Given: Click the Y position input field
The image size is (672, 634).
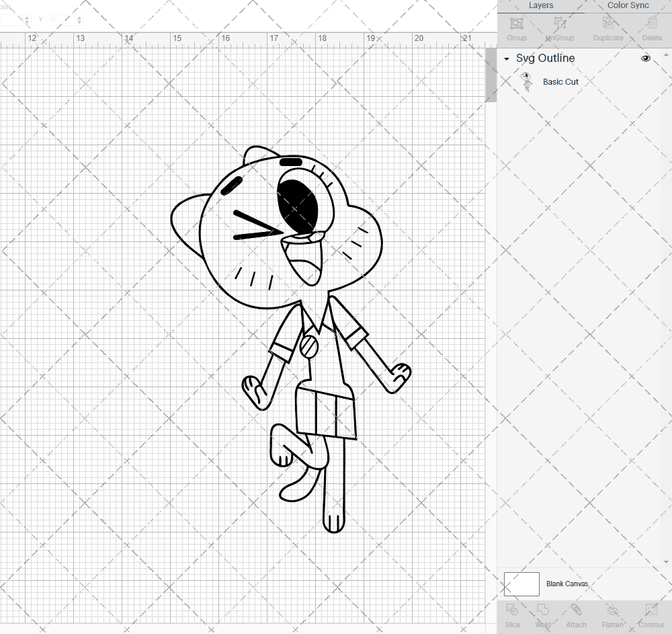Looking at the screenshot, I should click(61, 19).
